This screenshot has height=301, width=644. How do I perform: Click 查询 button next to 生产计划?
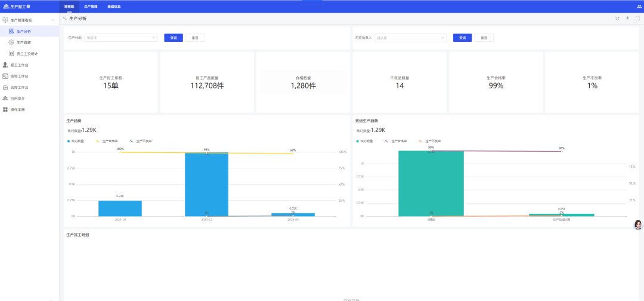(174, 38)
